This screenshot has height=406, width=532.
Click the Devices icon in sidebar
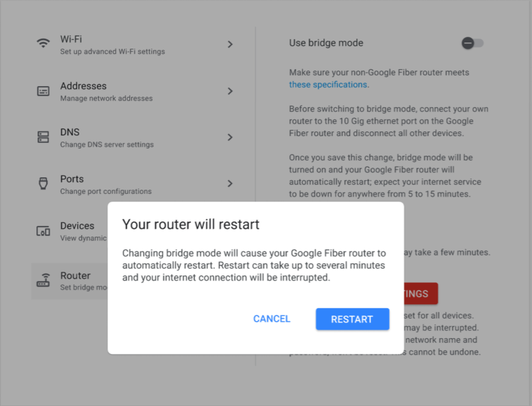[x=44, y=229]
